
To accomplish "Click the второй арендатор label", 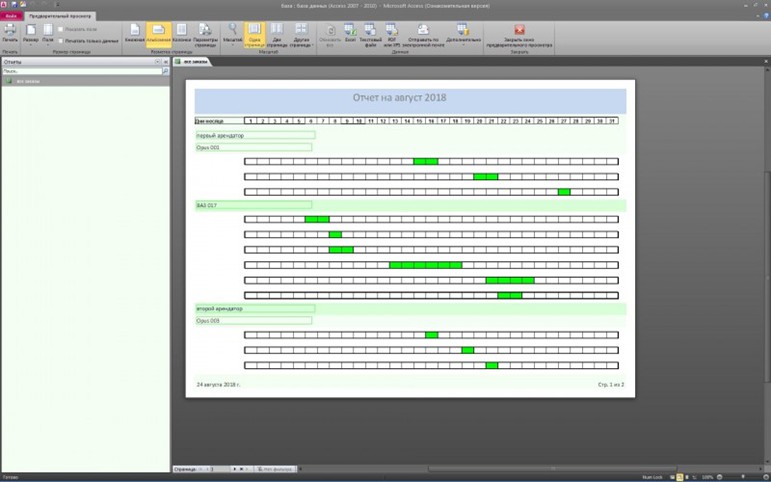I will 255,308.
